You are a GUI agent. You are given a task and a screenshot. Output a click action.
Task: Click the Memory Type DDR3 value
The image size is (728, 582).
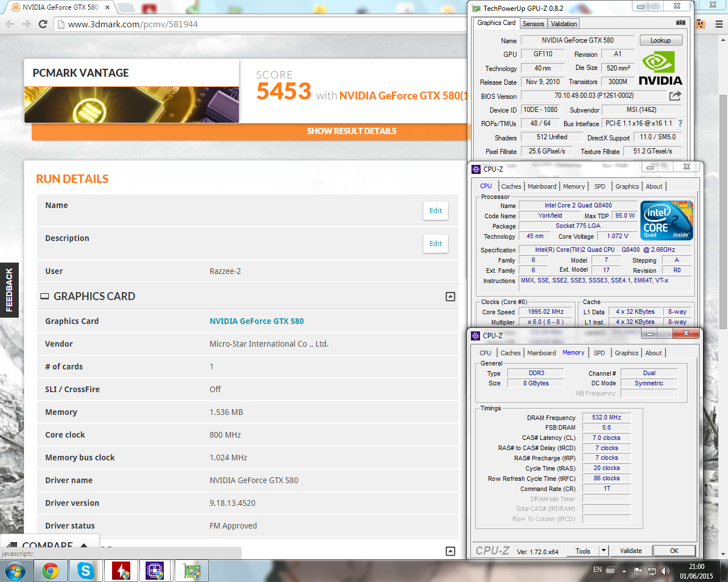click(x=536, y=373)
